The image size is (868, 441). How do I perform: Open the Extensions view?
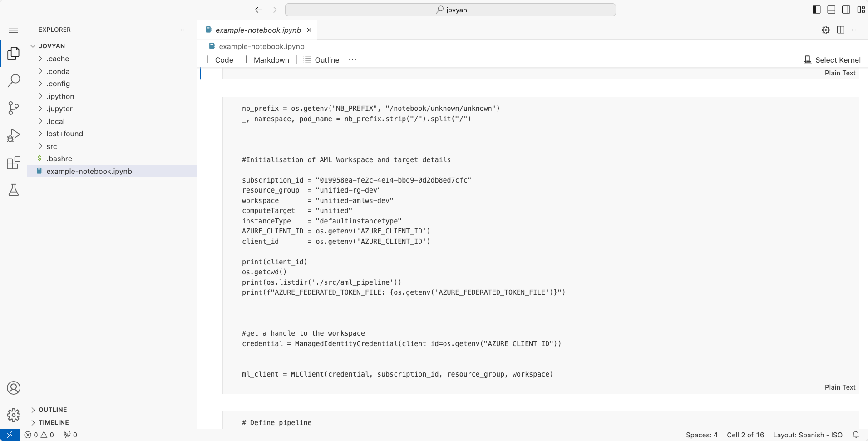[x=14, y=163]
